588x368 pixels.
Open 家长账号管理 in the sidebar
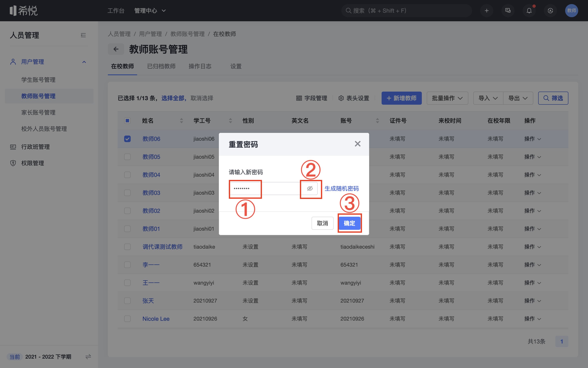(38, 112)
